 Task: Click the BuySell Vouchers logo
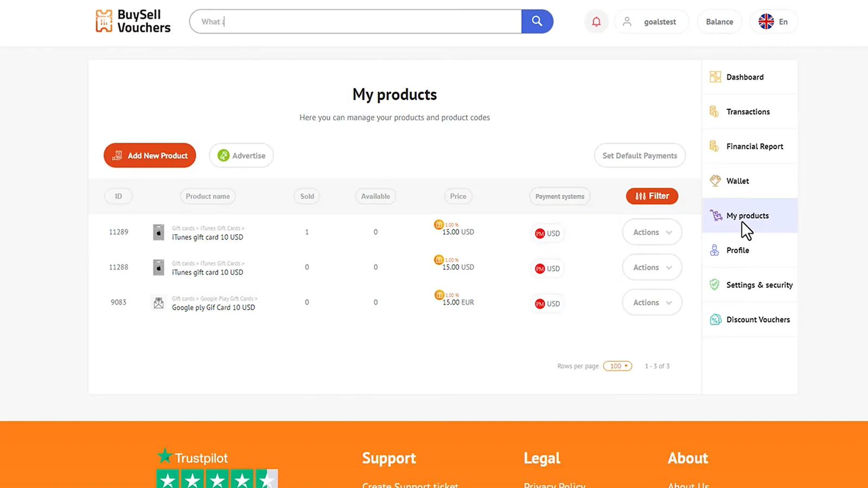pyautogui.click(x=132, y=21)
